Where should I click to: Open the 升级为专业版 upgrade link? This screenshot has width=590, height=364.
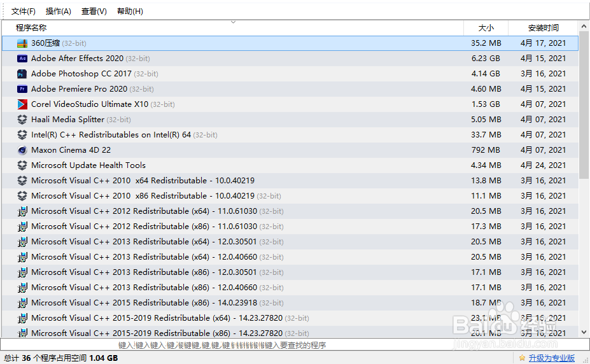point(551,358)
